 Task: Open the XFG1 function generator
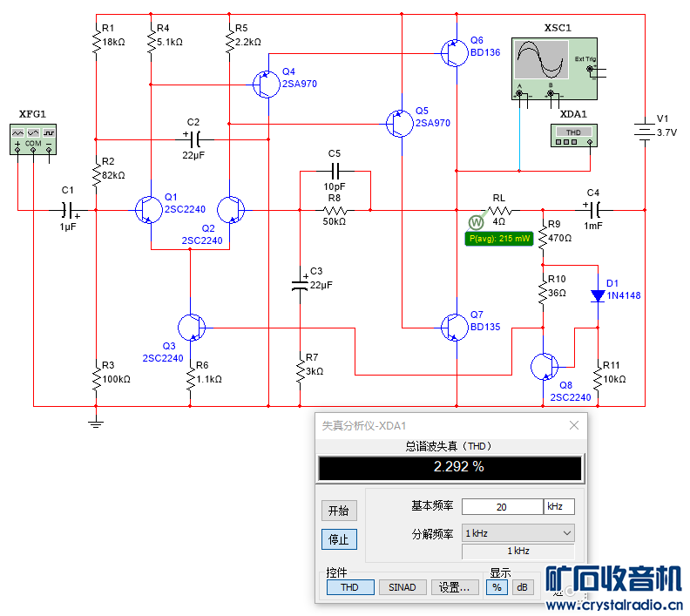33,139
